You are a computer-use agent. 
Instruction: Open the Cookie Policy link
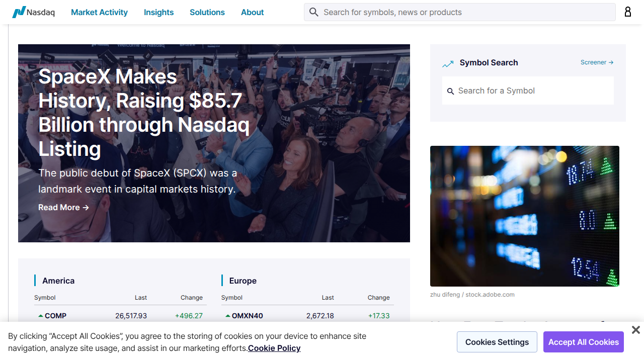tap(274, 348)
